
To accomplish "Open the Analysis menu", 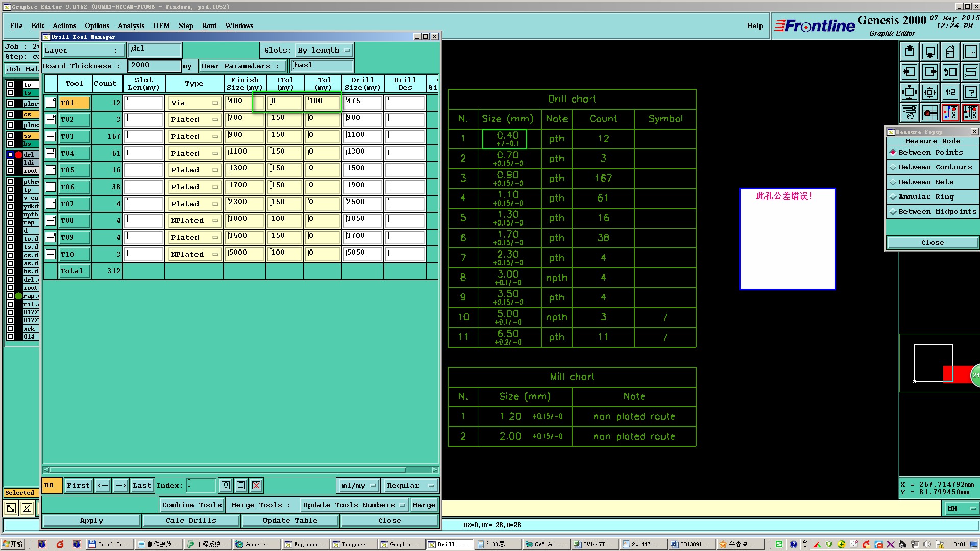I will click(x=131, y=26).
